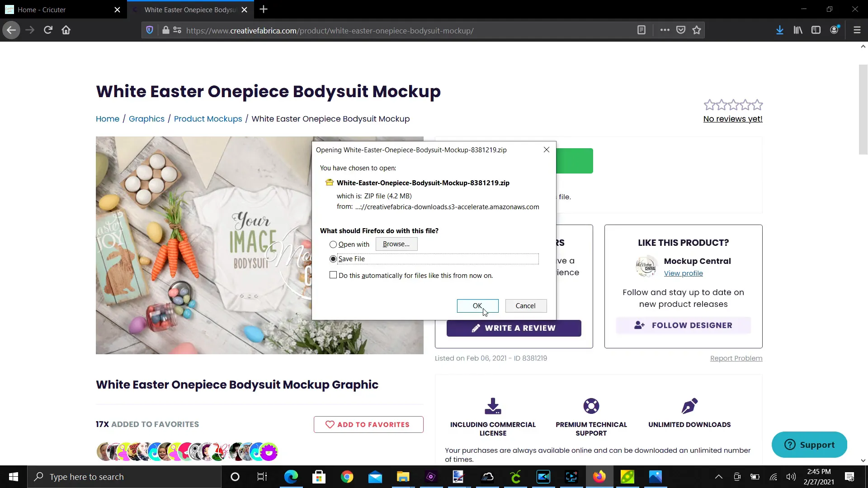Image resolution: width=868 pixels, height=488 pixels.
Task: Open the Product Mockups breadcrumb link
Action: click(208, 119)
